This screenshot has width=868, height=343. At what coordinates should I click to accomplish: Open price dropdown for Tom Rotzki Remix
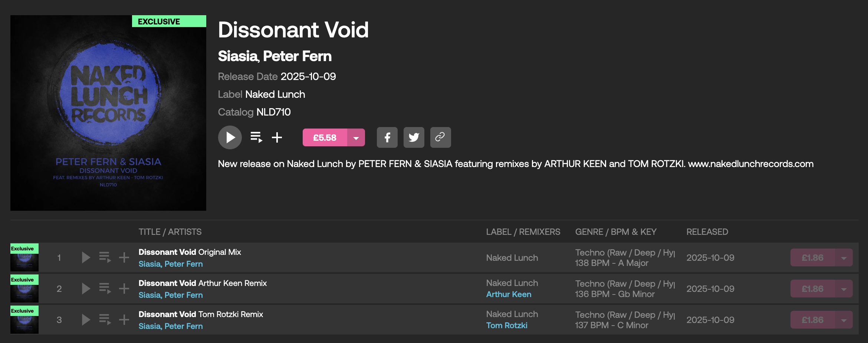click(x=844, y=320)
